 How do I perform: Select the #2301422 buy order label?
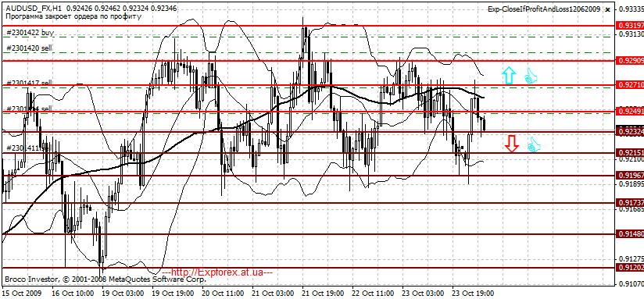click(30, 32)
